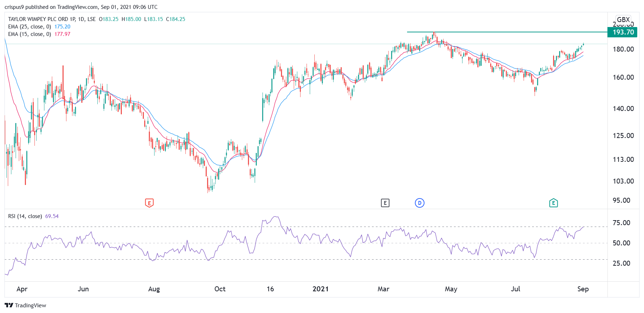Click the May label on time axis
The height and width of the screenshot is (313, 644).
(451, 289)
